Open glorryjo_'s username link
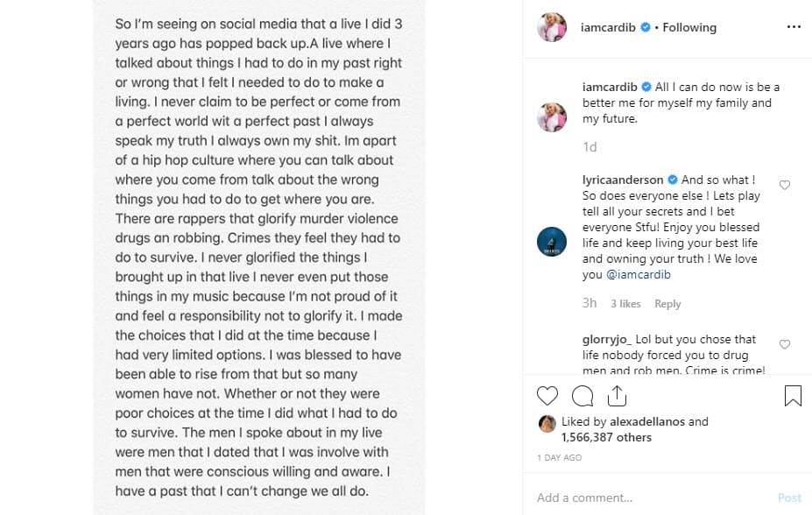Viewport: 812px width, 515px height. click(x=608, y=339)
